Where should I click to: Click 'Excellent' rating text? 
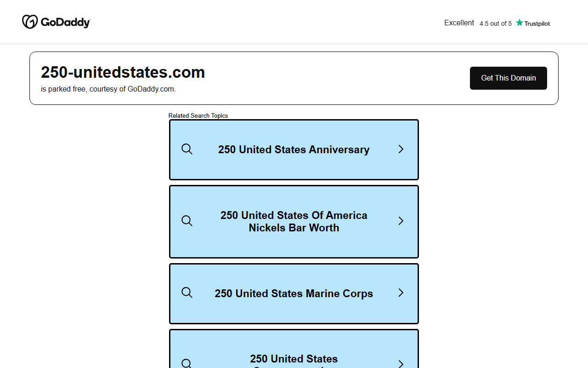pos(459,23)
